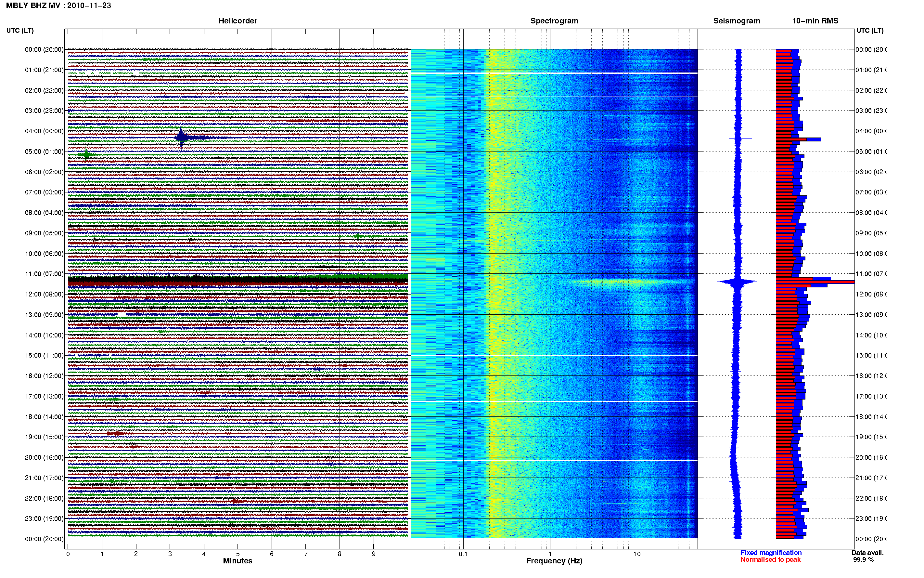Click the '0' tick on the Minutes axis
Image resolution: width=924 pixels, height=578 pixels.
68,554
